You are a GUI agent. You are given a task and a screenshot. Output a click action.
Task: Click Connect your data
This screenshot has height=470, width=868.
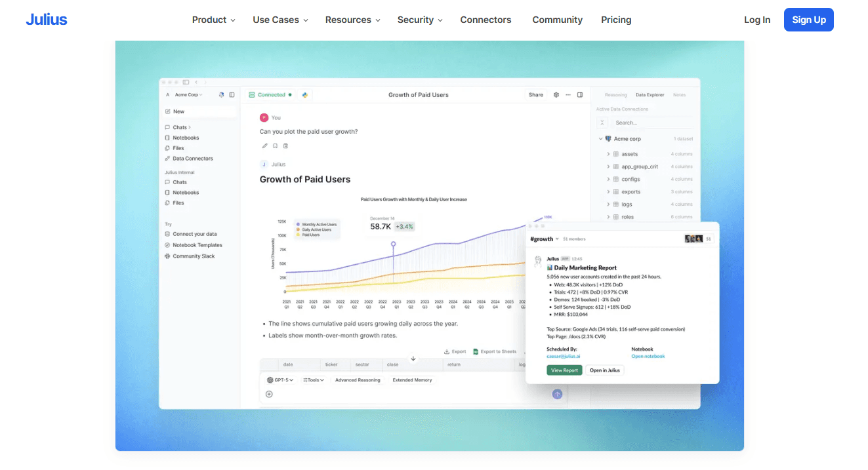[x=191, y=234]
